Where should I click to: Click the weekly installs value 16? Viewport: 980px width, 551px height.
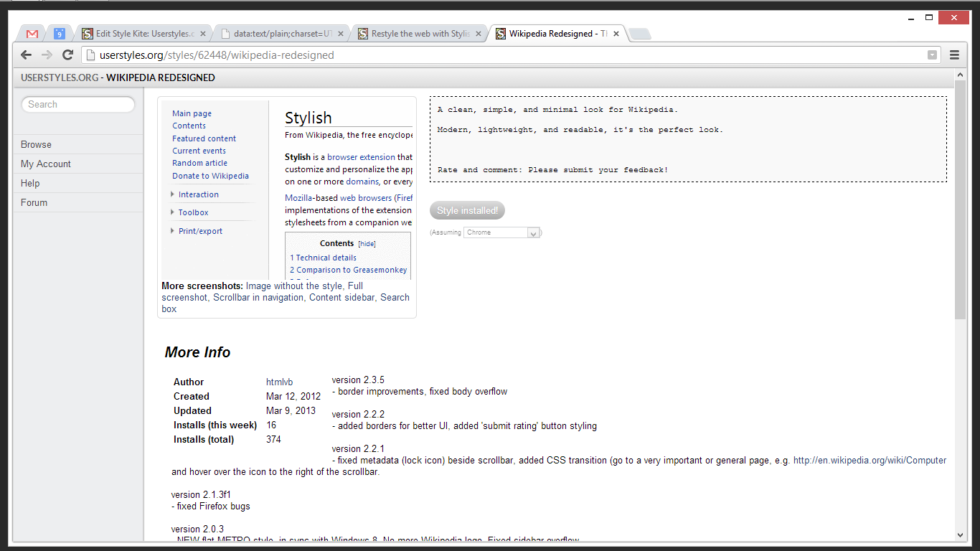tap(271, 425)
